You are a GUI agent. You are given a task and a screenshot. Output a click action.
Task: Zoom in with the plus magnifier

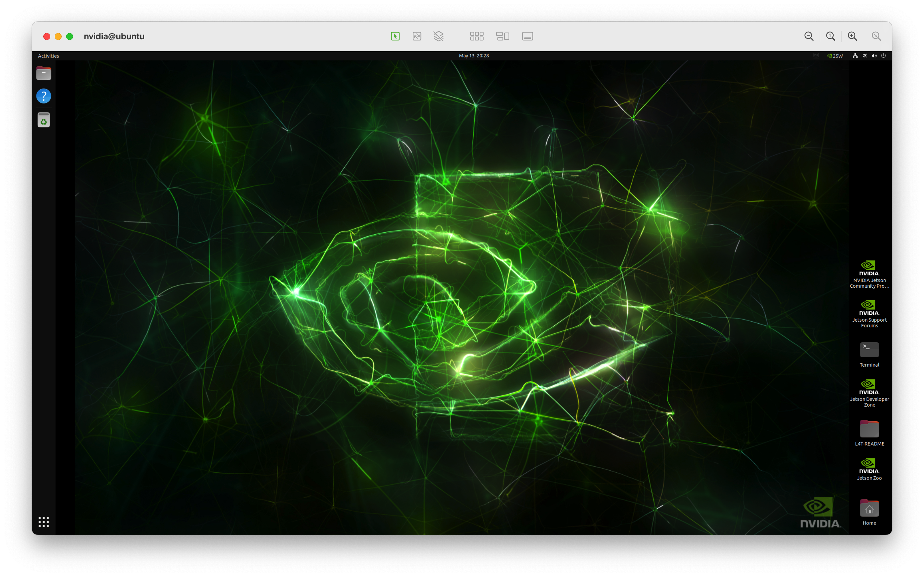[x=852, y=36]
